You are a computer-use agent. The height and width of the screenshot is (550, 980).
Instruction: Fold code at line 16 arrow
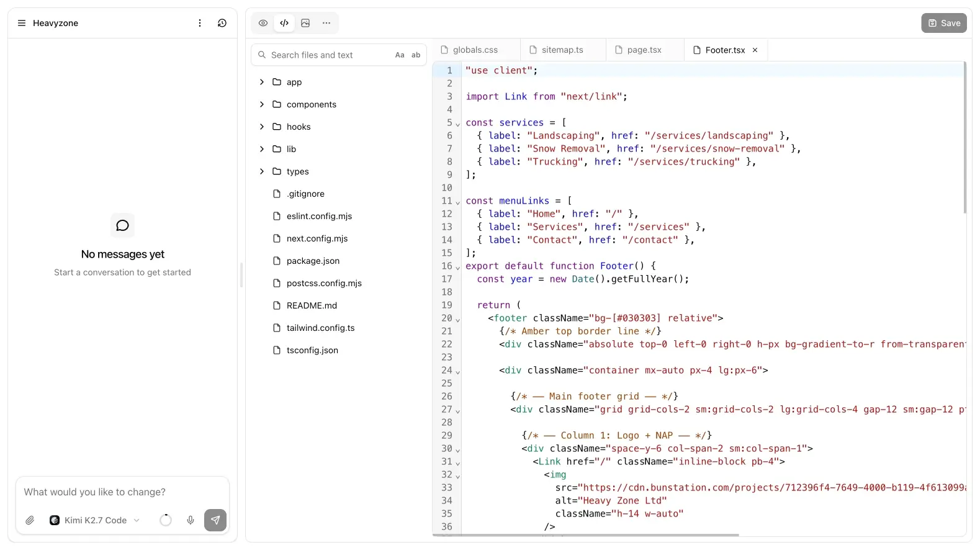[x=458, y=268]
